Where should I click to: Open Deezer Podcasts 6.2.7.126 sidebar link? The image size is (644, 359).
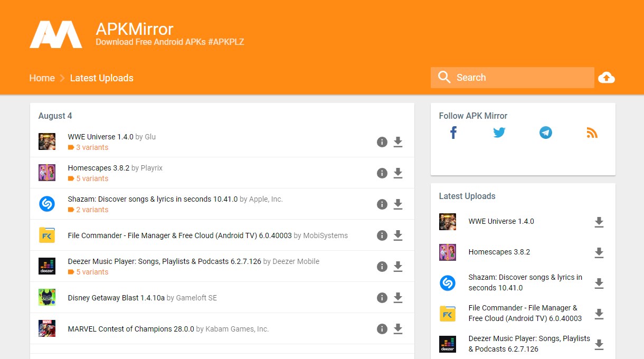click(529, 344)
